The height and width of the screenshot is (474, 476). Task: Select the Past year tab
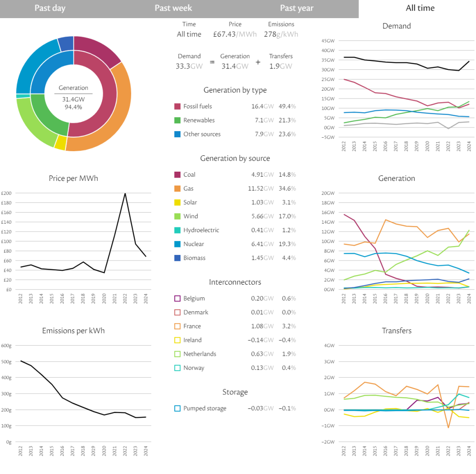(x=297, y=8)
